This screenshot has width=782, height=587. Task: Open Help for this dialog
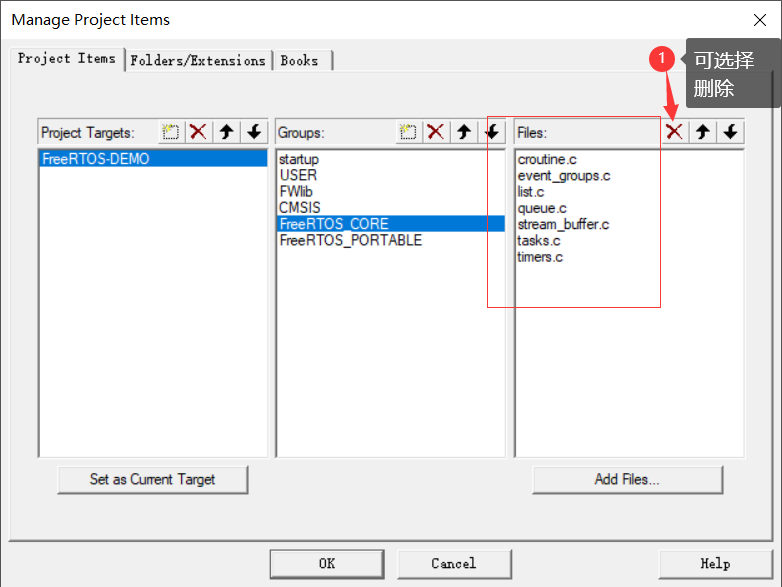tap(716, 564)
